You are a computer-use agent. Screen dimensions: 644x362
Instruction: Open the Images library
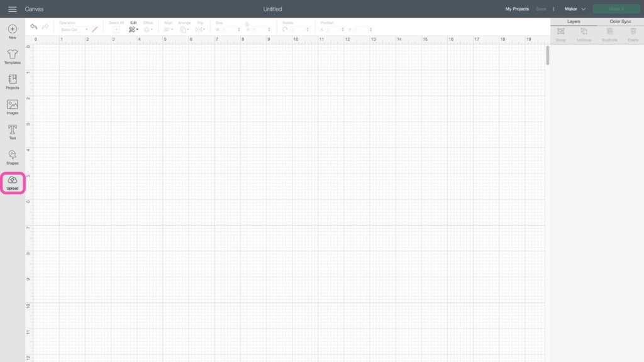13,107
